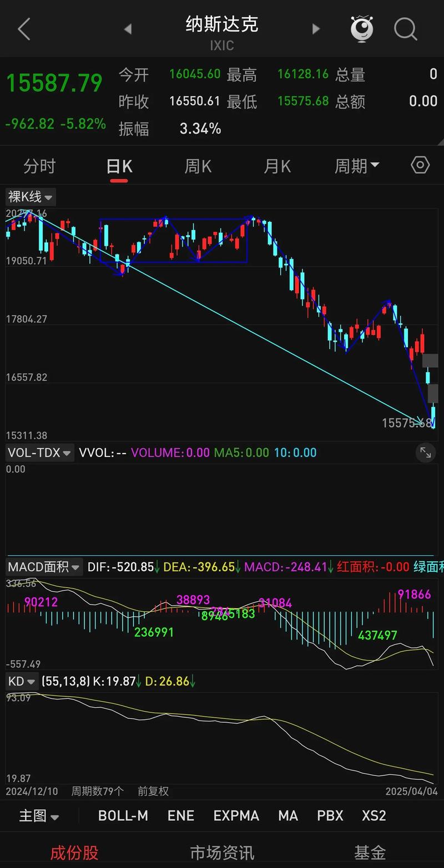
Task: Open chart settings hexagon icon
Action: tap(420, 165)
